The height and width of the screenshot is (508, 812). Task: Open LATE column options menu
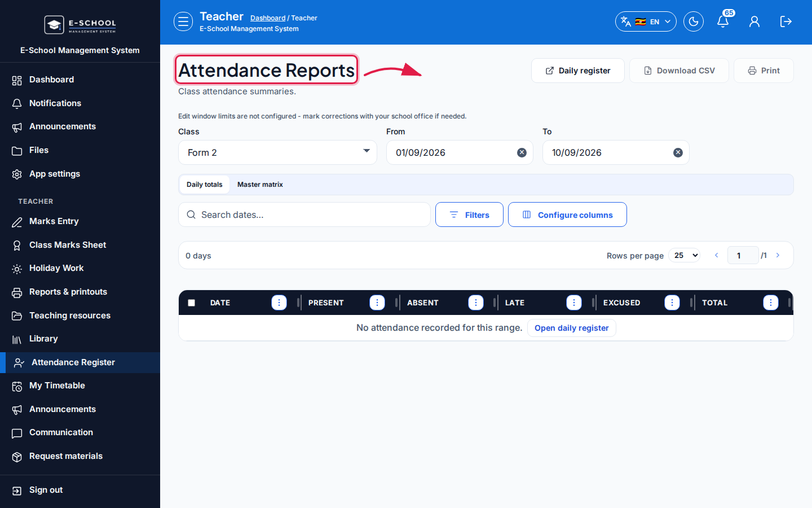click(x=574, y=303)
